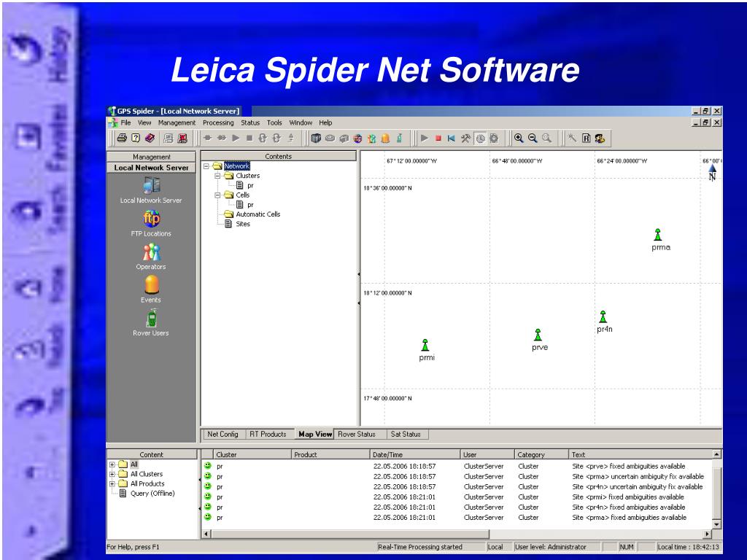This screenshot has height=560, width=747.
Task: Click the horizontal scrollbar of the event log
Action: coord(457,534)
